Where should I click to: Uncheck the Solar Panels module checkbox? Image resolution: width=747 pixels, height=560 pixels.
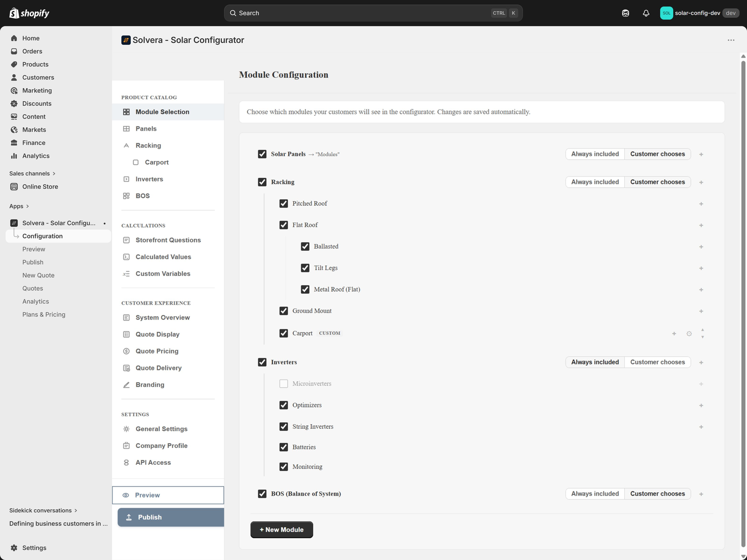[x=262, y=154]
